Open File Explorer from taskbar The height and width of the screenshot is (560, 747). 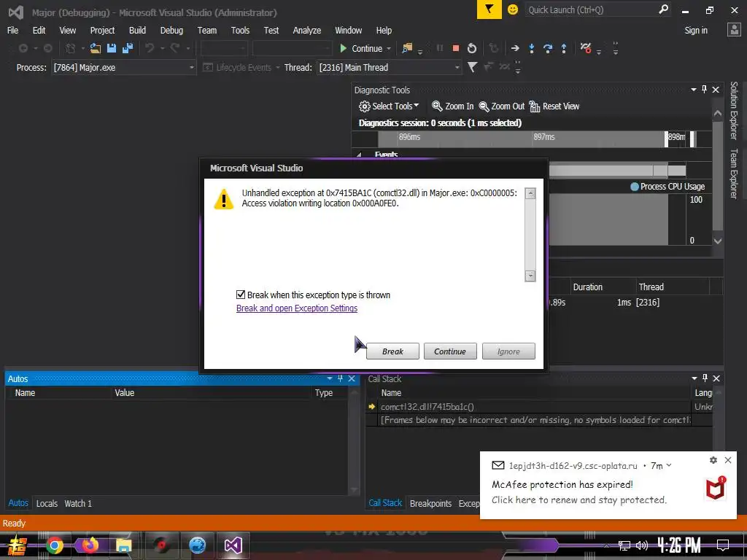point(124,545)
